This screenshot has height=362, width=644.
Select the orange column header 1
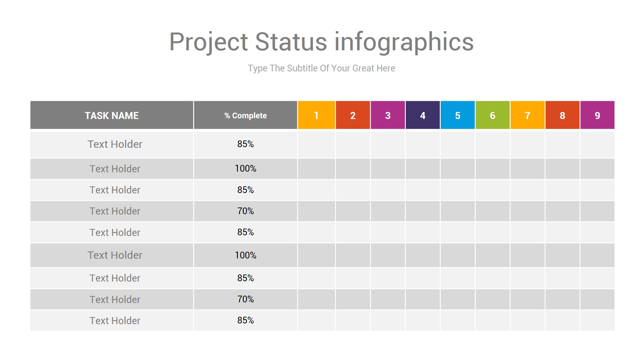pyautogui.click(x=316, y=115)
